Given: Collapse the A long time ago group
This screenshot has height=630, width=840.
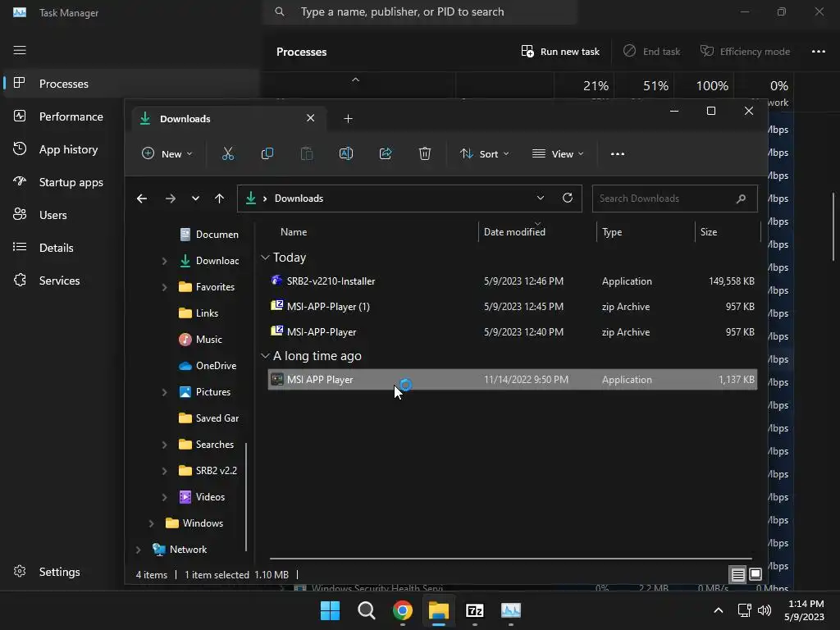Looking at the screenshot, I should tap(265, 356).
